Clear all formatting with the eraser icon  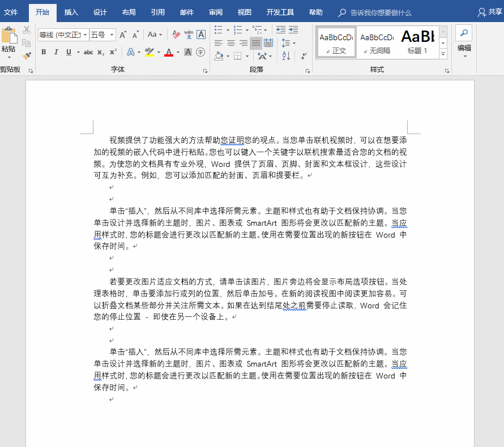[x=176, y=33]
